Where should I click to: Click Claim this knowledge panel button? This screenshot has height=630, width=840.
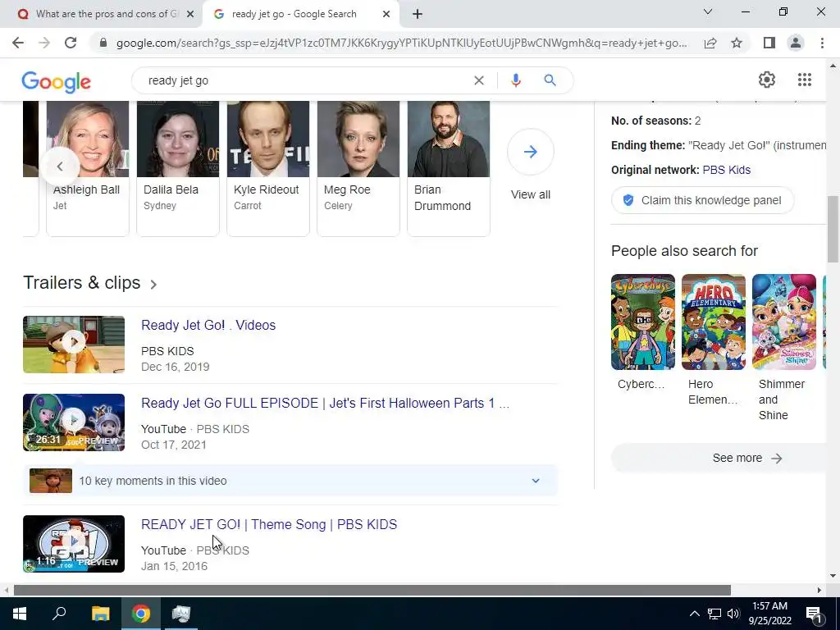(702, 200)
